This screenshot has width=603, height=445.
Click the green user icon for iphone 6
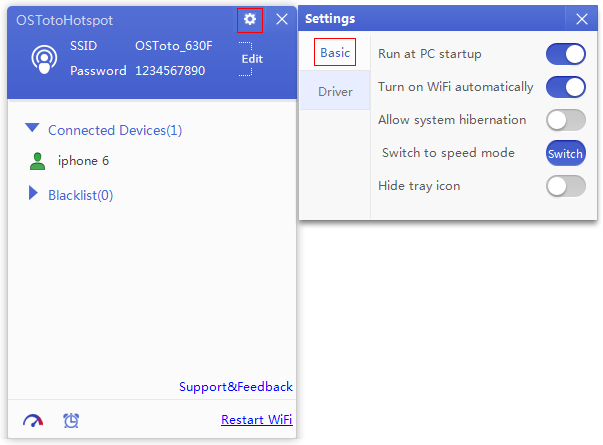click(x=37, y=161)
